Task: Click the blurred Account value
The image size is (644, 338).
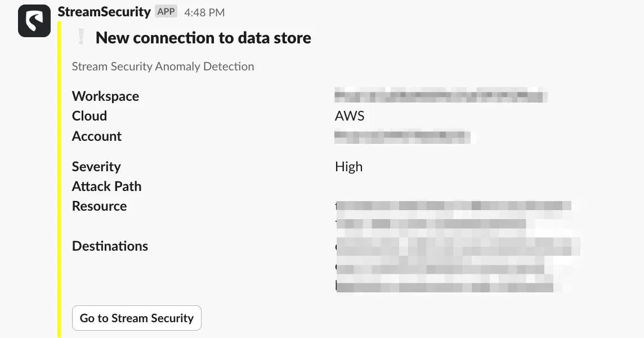Action: click(x=402, y=136)
